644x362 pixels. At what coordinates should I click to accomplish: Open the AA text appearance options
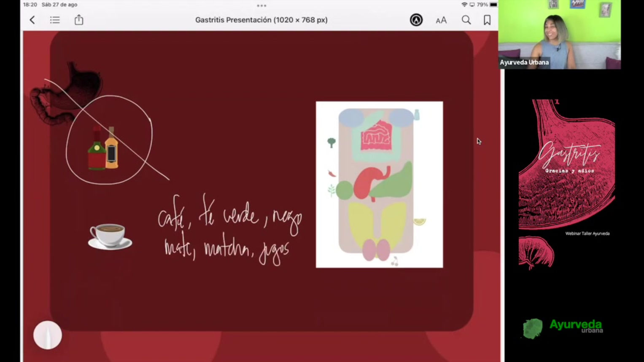(441, 20)
